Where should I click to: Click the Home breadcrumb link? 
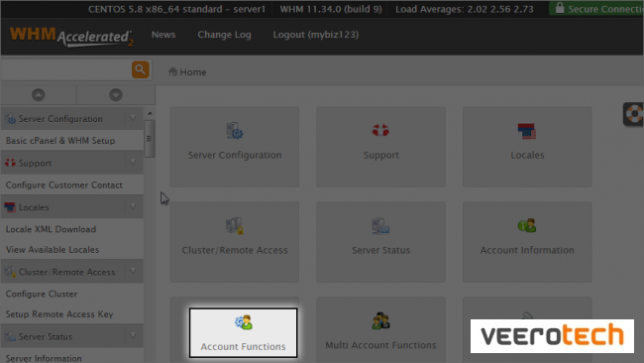coord(193,72)
